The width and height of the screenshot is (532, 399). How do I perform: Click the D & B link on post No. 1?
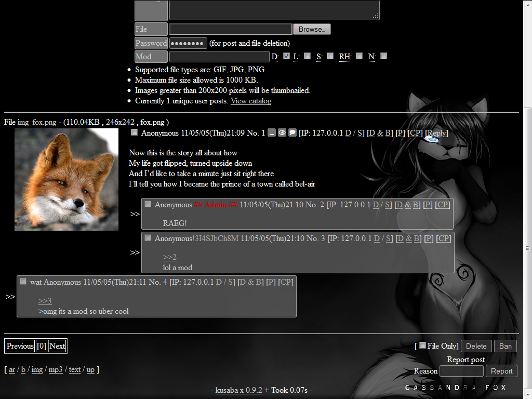click(380, 133)
